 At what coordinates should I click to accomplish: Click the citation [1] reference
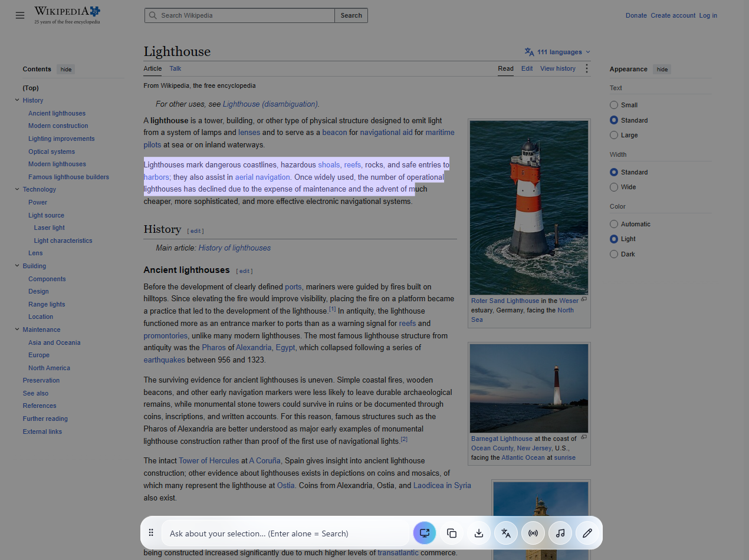tap(332, 309)
